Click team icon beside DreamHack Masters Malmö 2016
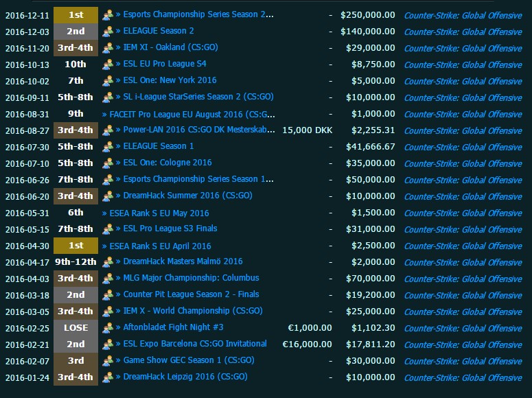532x398 pixels. (108, 262)
